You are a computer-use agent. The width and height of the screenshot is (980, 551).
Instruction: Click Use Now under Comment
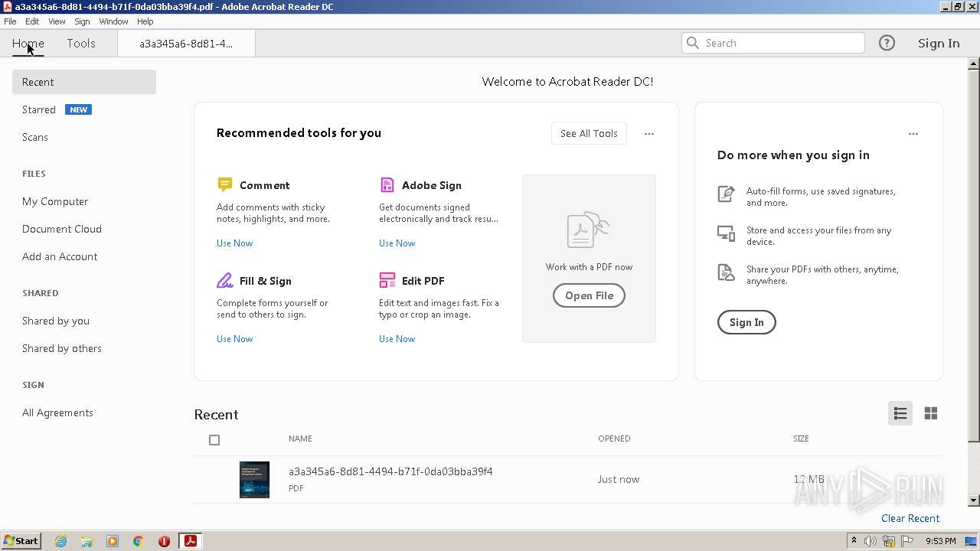pyautogui.click(x=234, y=243)
